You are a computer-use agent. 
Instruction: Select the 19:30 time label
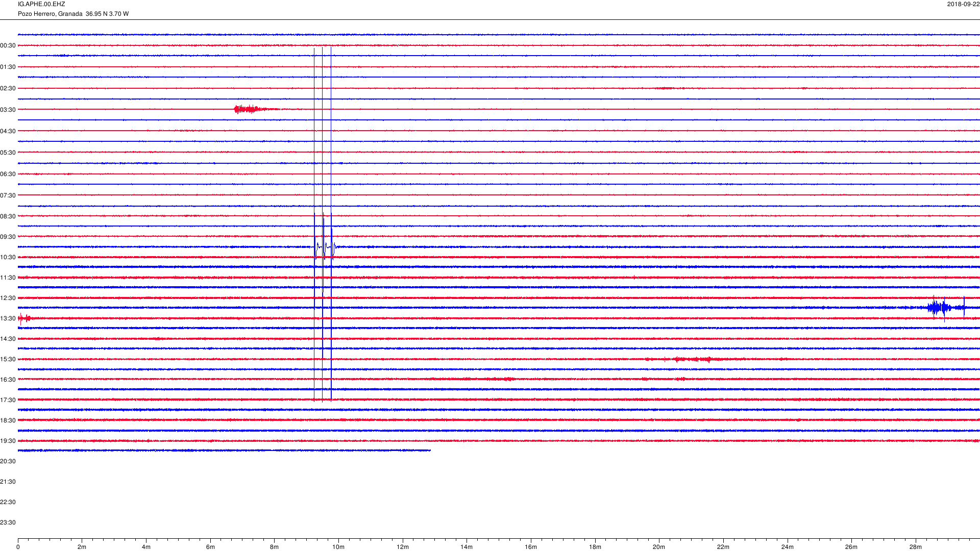point(8,441)
